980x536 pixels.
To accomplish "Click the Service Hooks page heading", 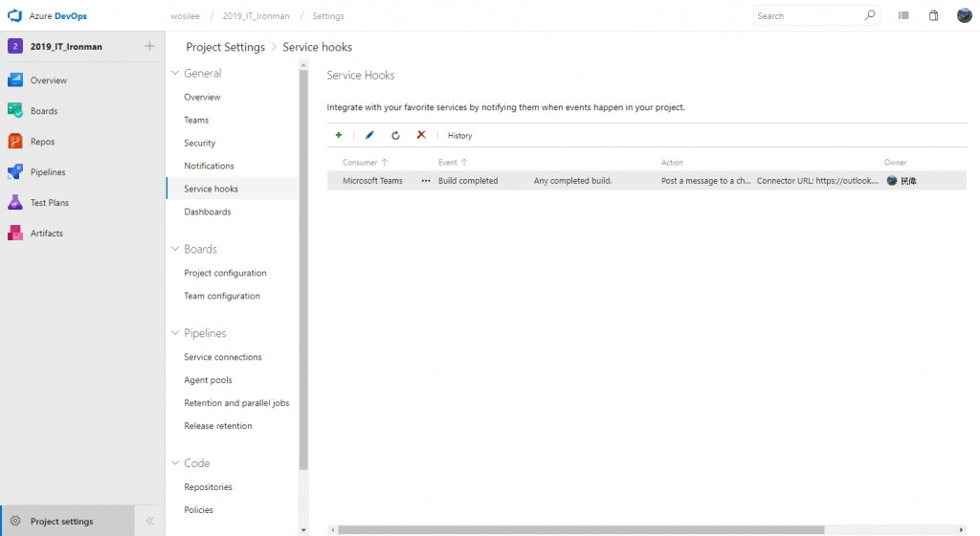I will click(361, 75).
